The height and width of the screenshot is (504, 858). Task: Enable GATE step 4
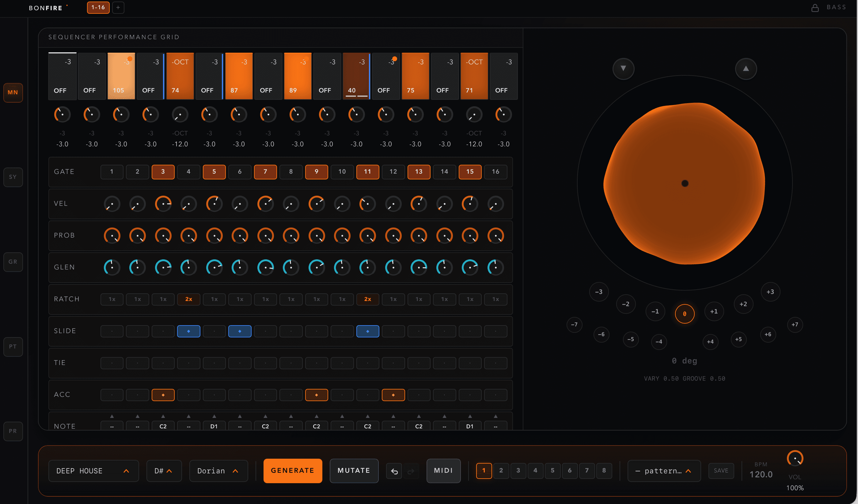189,172
